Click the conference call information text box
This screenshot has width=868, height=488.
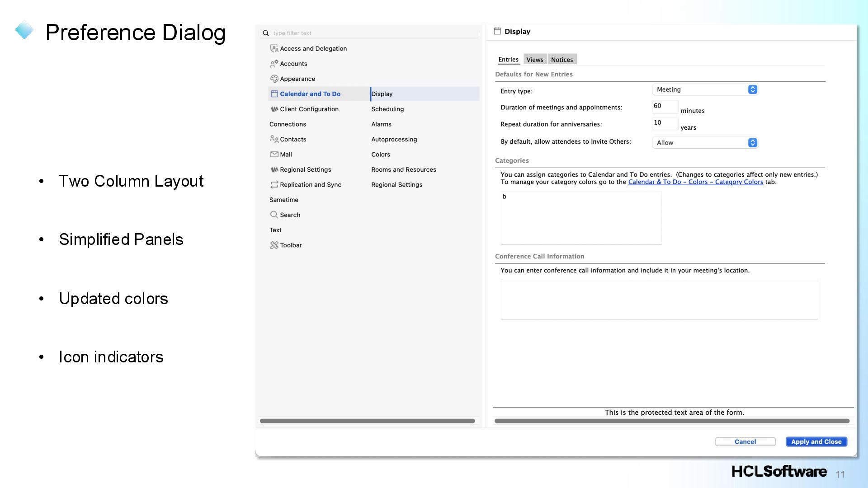[x=659, y=299]
